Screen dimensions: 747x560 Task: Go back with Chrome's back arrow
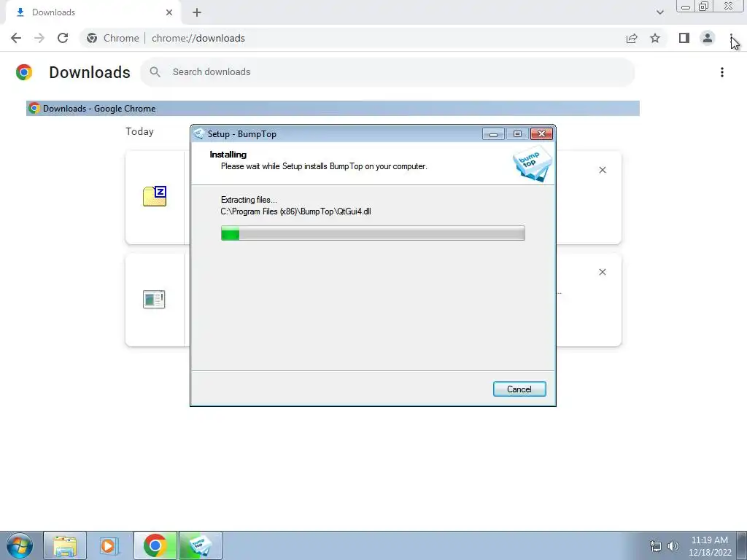click(16, 38)
